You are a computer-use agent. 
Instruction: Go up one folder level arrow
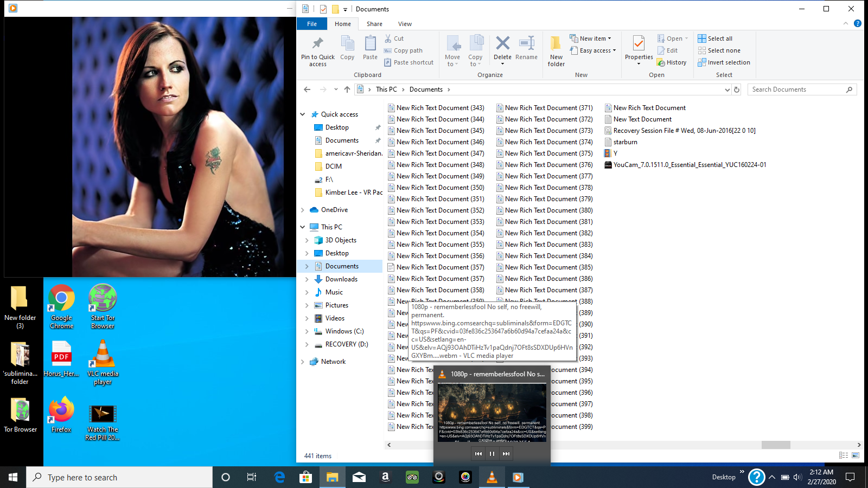pyautogui.click(x=347, y=89)
